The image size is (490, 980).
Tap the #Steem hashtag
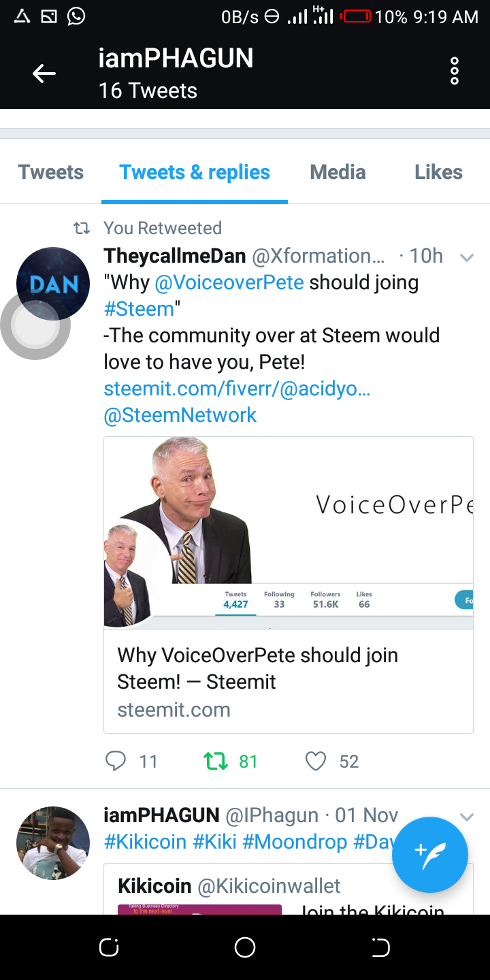pyautogui.click(x=139, y=309)
